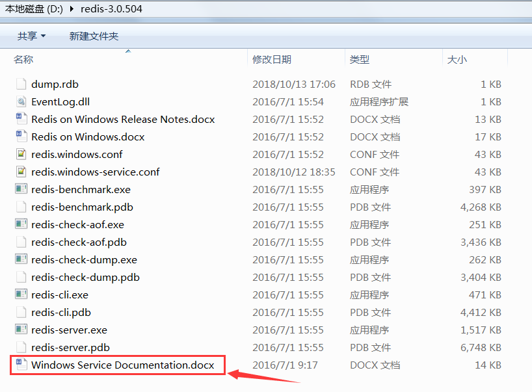
Task: Click the EventLog.dll file icon
Action: (x=21, y=101)
